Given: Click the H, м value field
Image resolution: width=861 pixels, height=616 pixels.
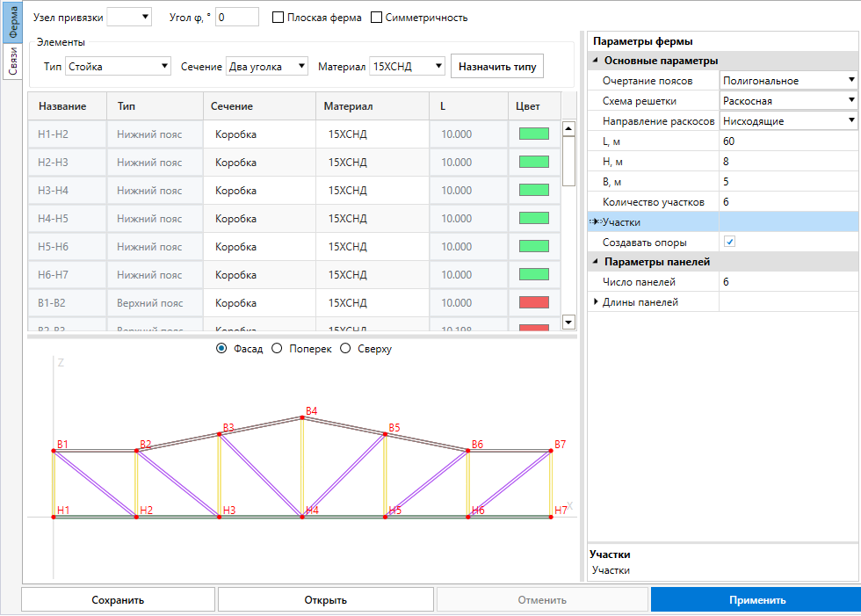Looking at the screenshot, I should pyautogui.click(x=789, y=162).
